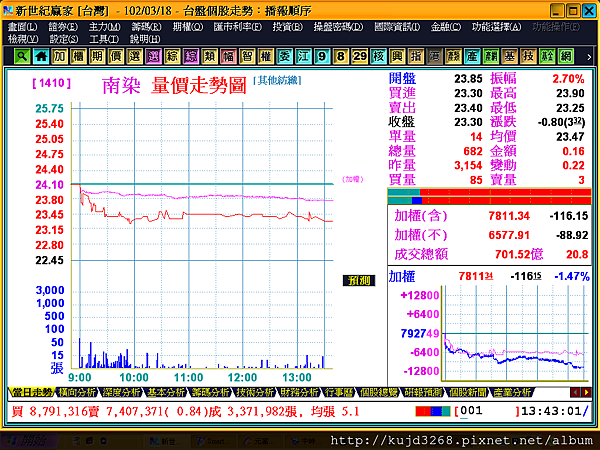Switch to the 研報預測 tab
Screen dimensions: 600x450
(x=422, y=392)
